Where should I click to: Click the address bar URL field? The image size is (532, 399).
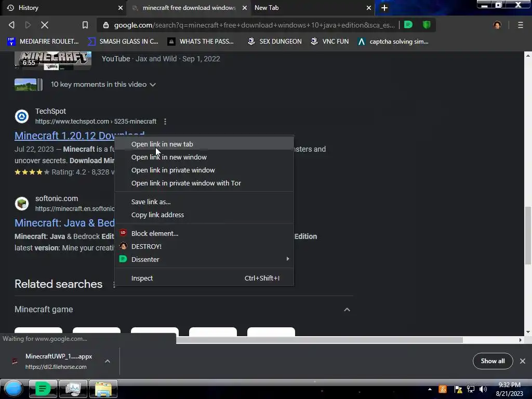[254, 25]
